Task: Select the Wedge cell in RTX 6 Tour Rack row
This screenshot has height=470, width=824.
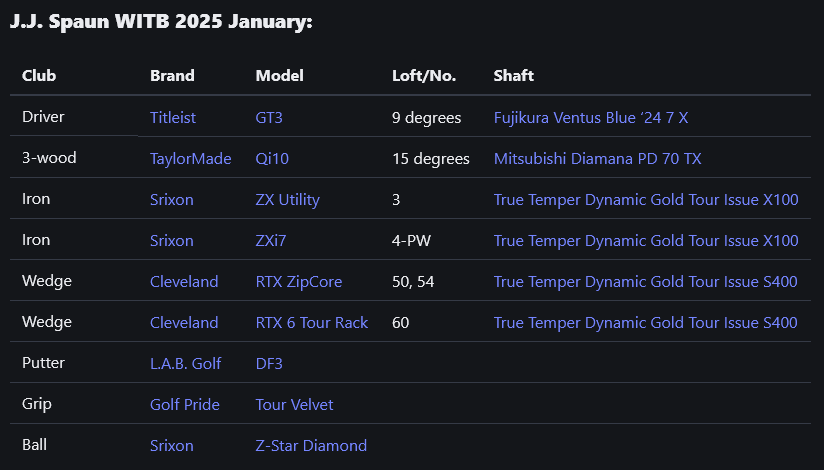Action: coord(47,321)
